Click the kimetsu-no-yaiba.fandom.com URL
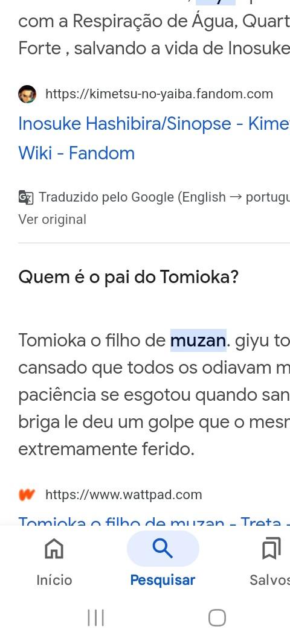 tap(159, 94)
